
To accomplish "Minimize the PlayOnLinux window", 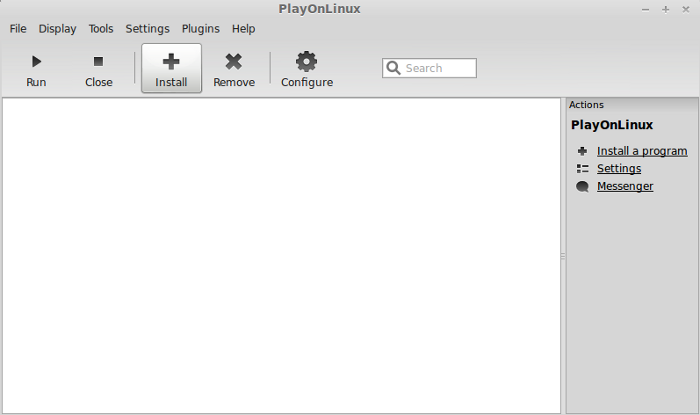I will (646, 9).
